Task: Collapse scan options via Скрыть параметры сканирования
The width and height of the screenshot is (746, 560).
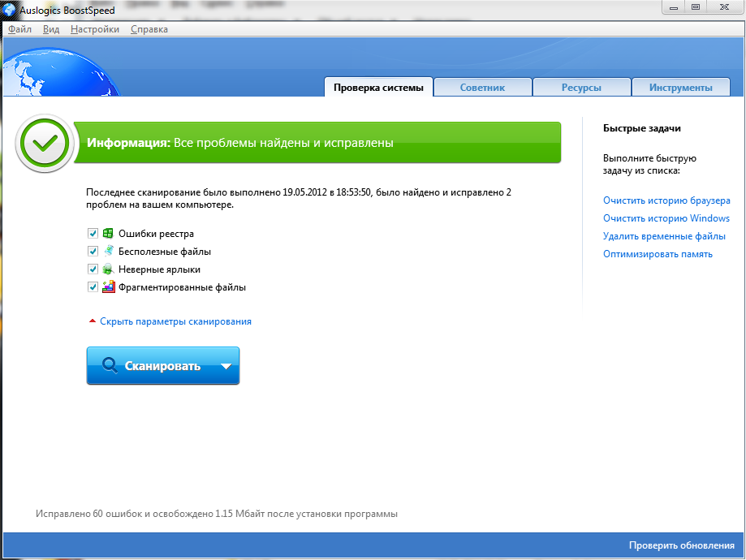Action: (175, 321)
